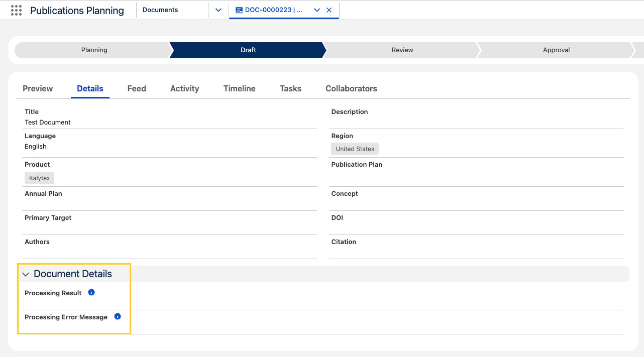The width and height of the screenshot is (644, 357).
Task: Open the Collaborators tab
Action: [x=351, y=88]
